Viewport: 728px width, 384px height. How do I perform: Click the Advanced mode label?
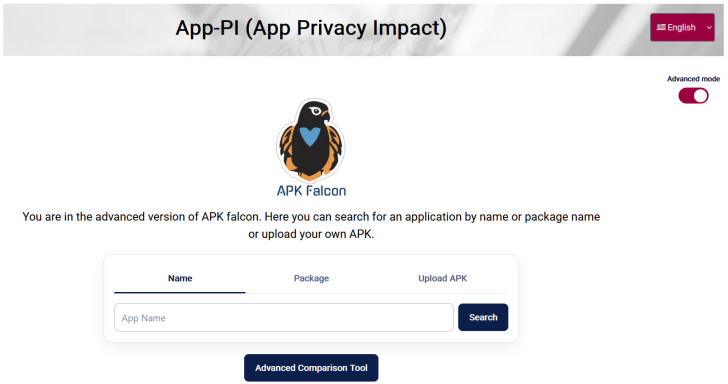point(693,79)
